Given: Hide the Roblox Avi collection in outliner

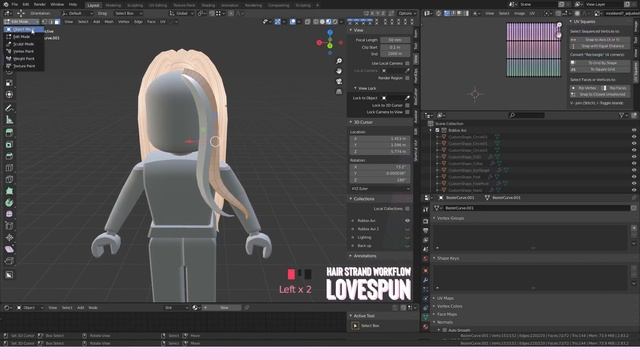Looking at the screenshot, I should point(634,130).
